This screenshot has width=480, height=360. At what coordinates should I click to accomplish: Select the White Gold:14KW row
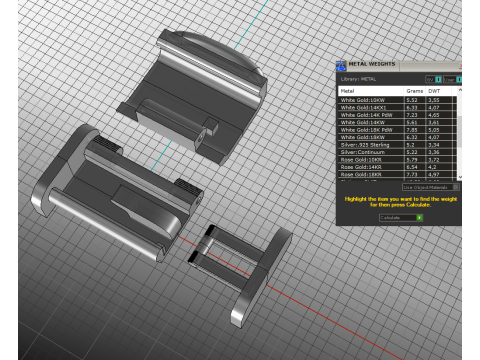pyautogui.click(x=397, y=122)
